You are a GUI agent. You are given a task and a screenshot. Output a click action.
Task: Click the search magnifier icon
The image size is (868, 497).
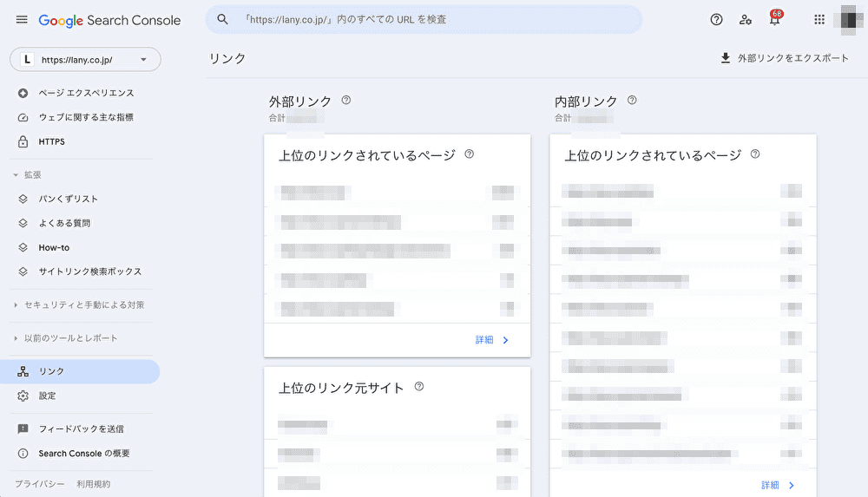[x=222, y=19]
